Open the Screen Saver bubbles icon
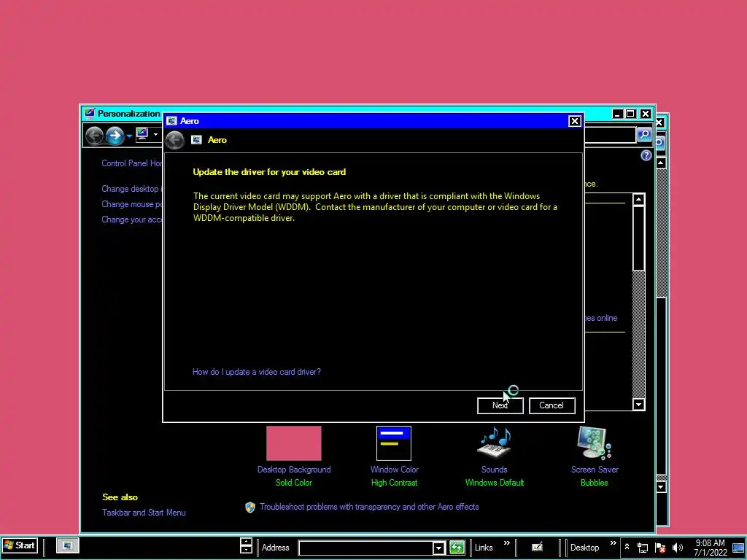 594,443
